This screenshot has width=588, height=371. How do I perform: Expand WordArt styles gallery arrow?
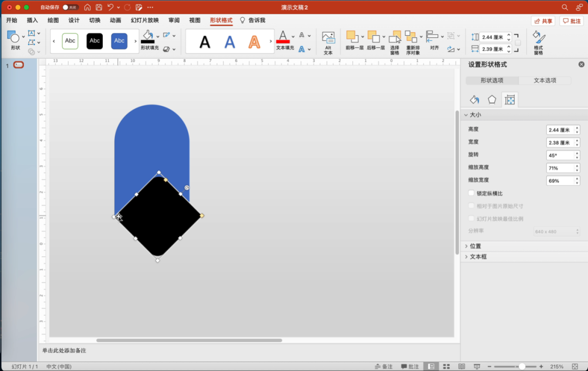tap(271, 41)
